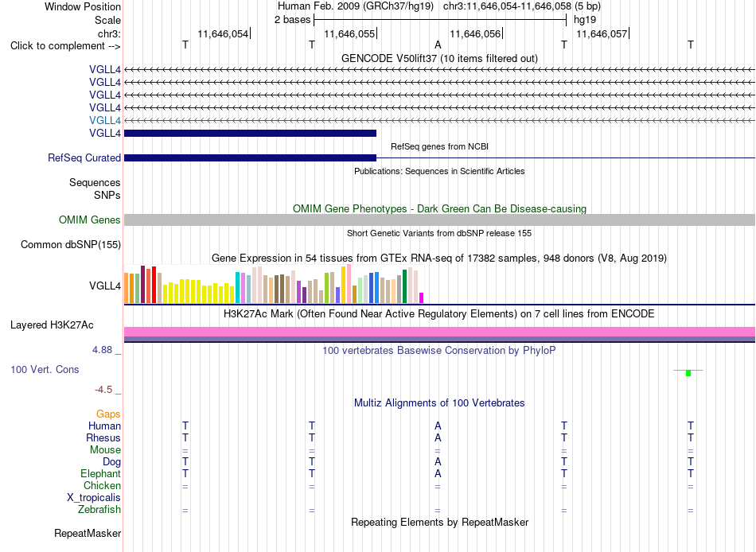Click the orange 'Gaps' row label
Image resolution: width=756 pixels, height=552 pixels.
[108, 414]
